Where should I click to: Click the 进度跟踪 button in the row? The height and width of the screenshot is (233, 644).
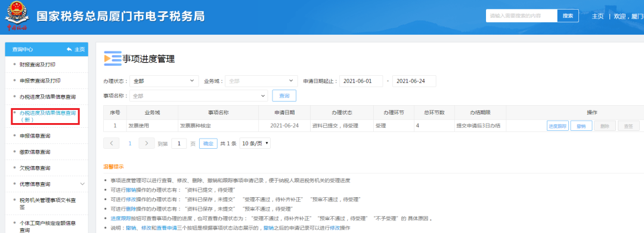(558, 126)
